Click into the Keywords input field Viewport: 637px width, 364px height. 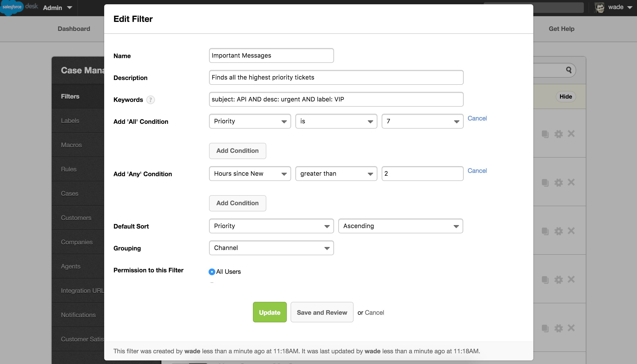(x=336, y=99)
